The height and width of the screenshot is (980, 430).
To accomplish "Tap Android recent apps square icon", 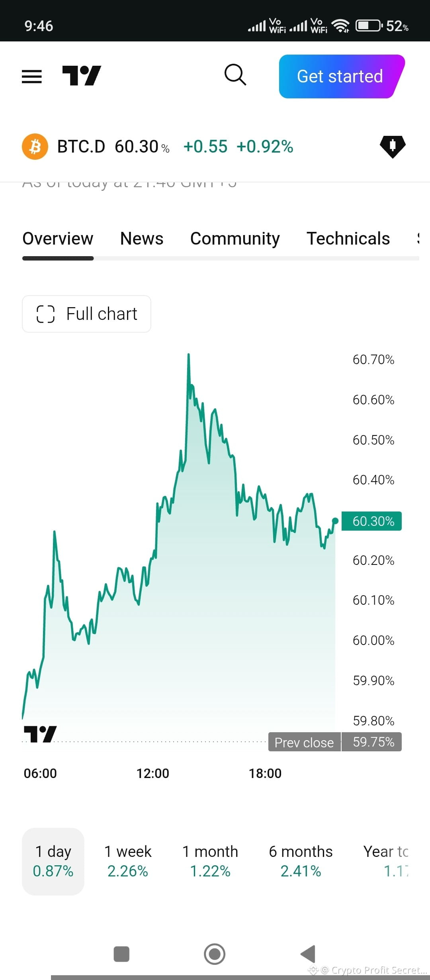I will [x=121, y=954].
